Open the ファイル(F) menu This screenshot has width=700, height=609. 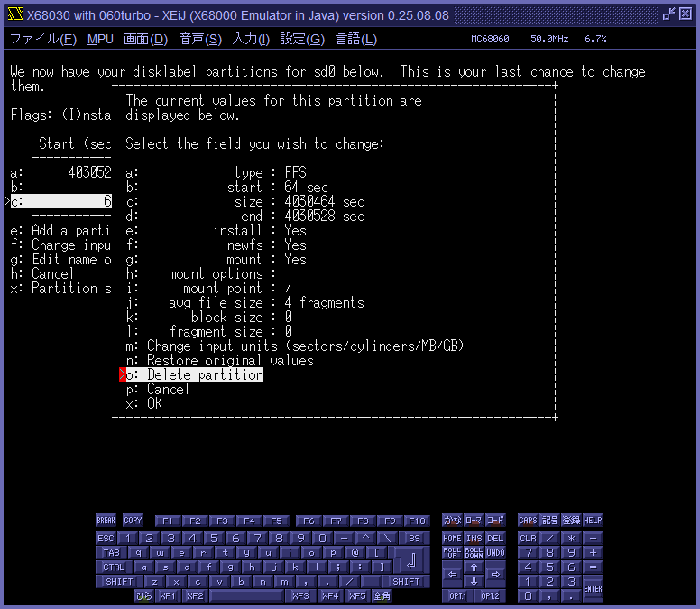[43, 40]
